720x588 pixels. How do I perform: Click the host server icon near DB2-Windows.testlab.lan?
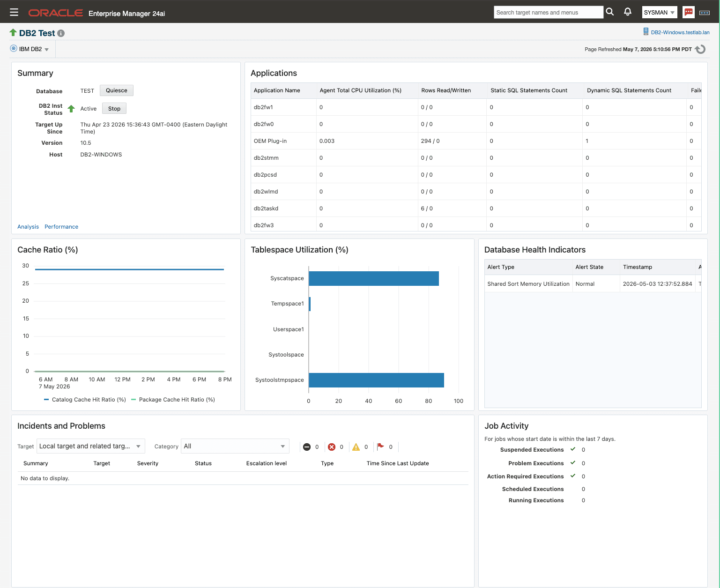click(x=646, y=32)
